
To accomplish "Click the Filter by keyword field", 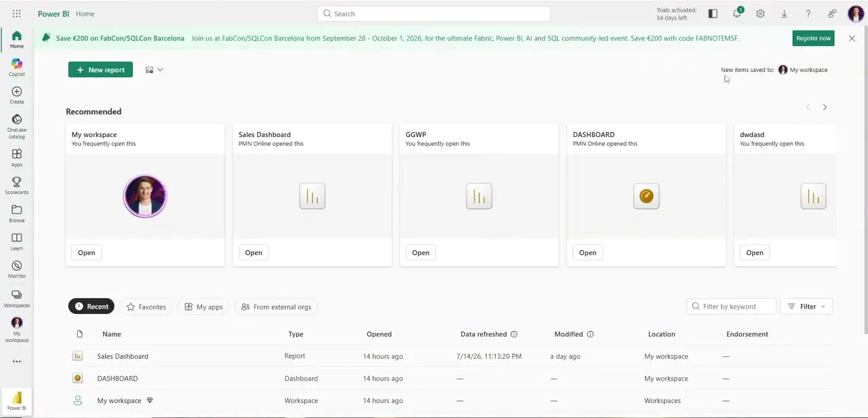I will coord(731,307).
